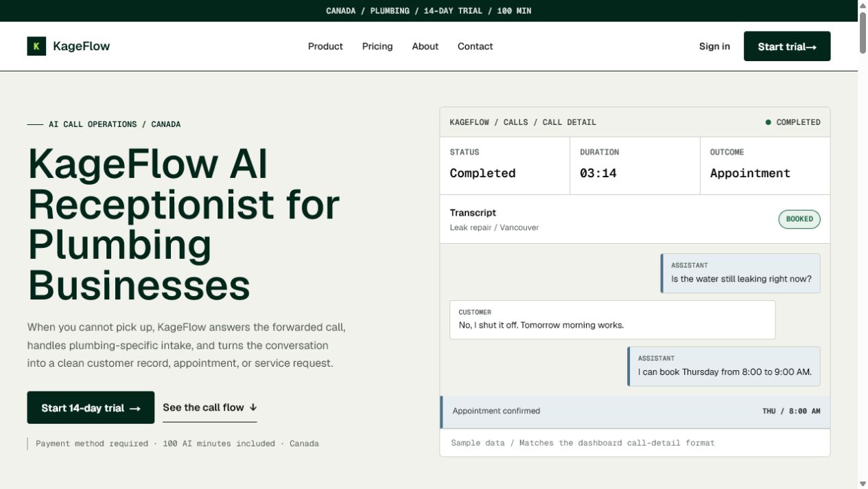Click the COMPLETED label in card header
Screen dimensions: 868x489
click(798, 122)
